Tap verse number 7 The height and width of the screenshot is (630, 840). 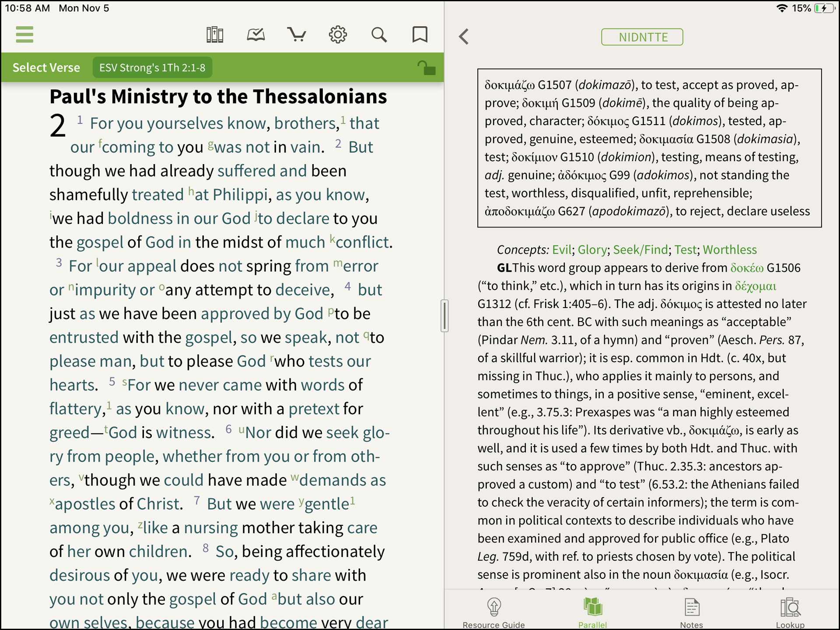tap(197, 500)
